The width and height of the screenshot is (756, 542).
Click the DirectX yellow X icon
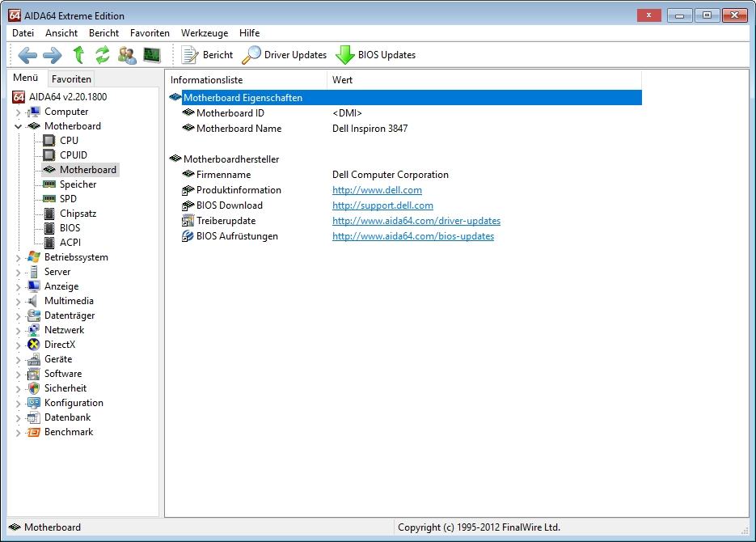34,345
